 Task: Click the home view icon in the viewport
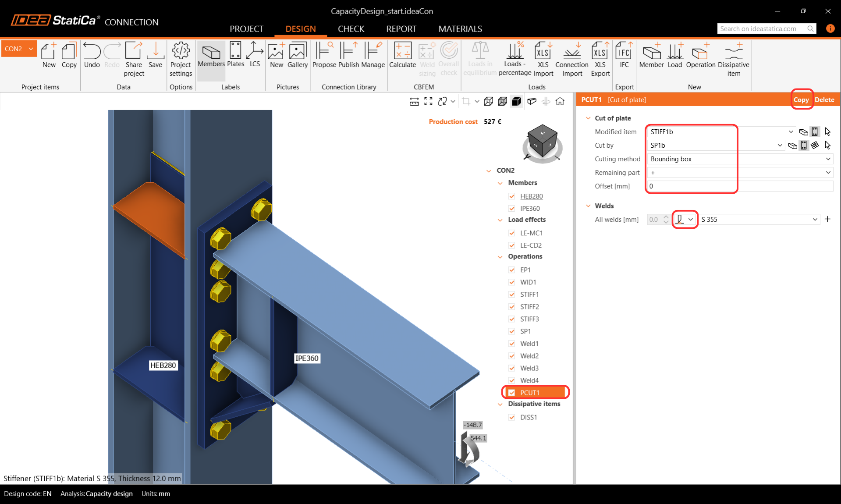click(x=560, y=101)
